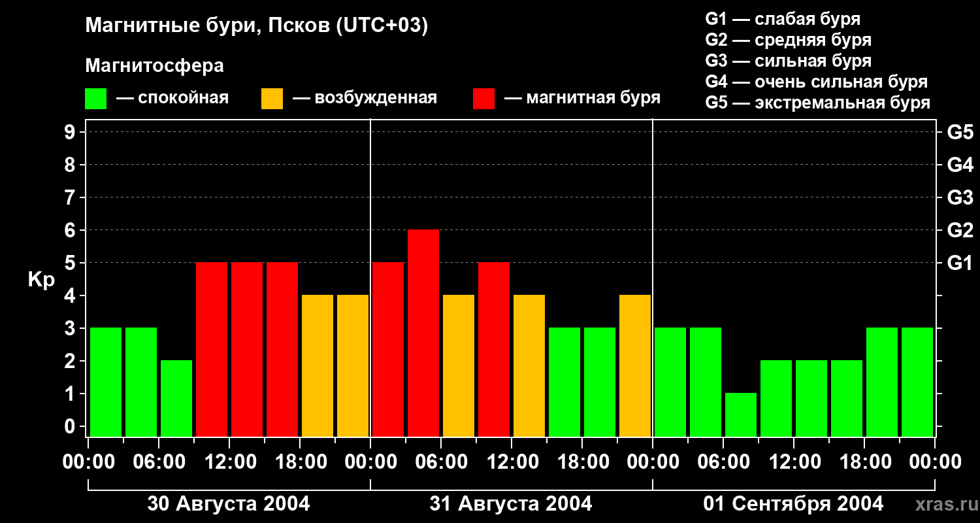Click the orange bar starting 06:00 on 31 Августа

(459, 366)
